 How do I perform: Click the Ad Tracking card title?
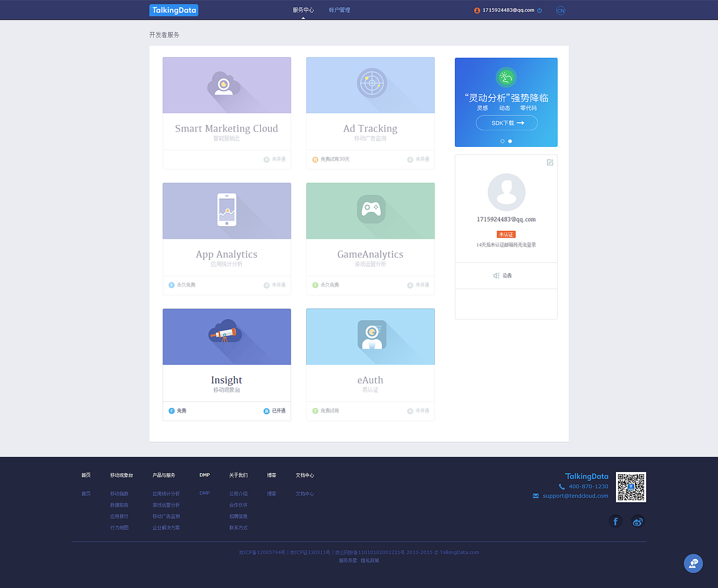tap(370, 129)
